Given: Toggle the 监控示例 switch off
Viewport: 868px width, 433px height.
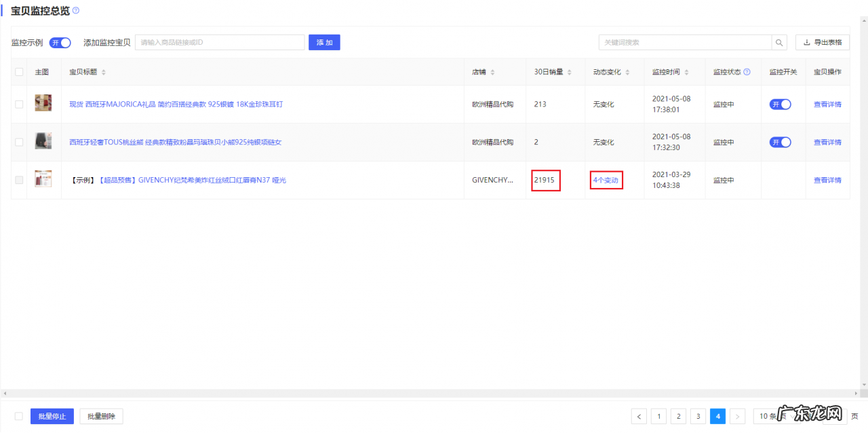Looking at the screenshot, I should tap(60, 43).
